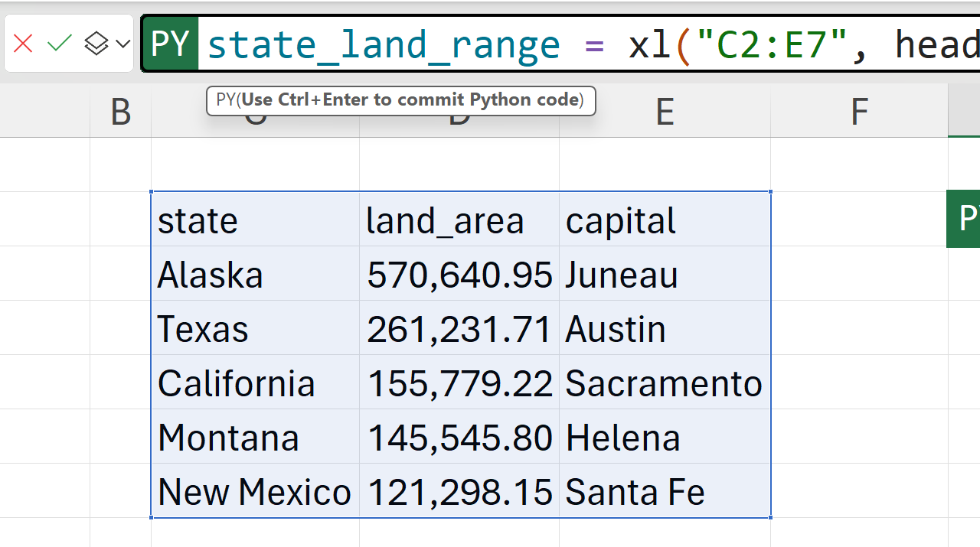Viewport: 980px width, 547px height.
Task: Click the Sacramento cell
Action: coord(665,383)
